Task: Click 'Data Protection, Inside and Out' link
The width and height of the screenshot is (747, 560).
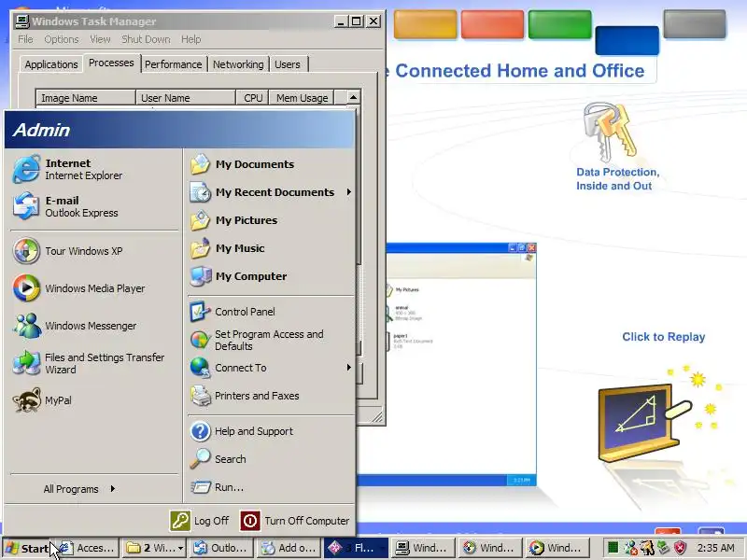Action: 617,179
